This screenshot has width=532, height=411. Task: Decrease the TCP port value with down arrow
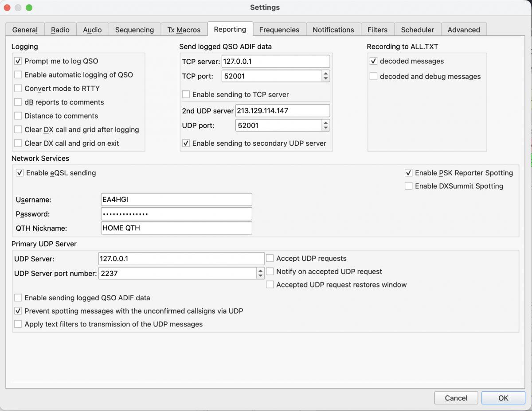click(326, 79)
